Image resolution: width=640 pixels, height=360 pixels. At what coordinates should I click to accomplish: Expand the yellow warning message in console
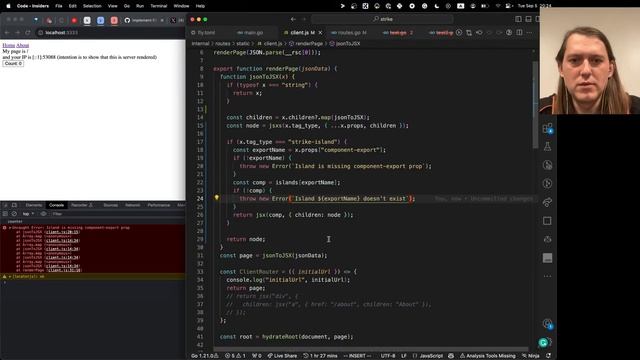(x=10, y=277)
